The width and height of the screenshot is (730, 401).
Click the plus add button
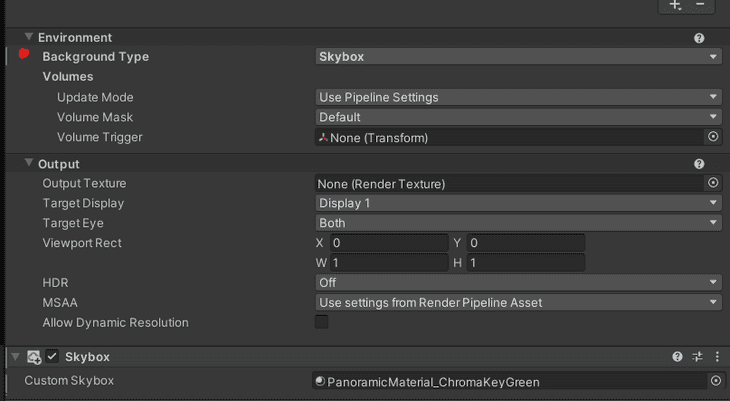click(x=676, y=5)
